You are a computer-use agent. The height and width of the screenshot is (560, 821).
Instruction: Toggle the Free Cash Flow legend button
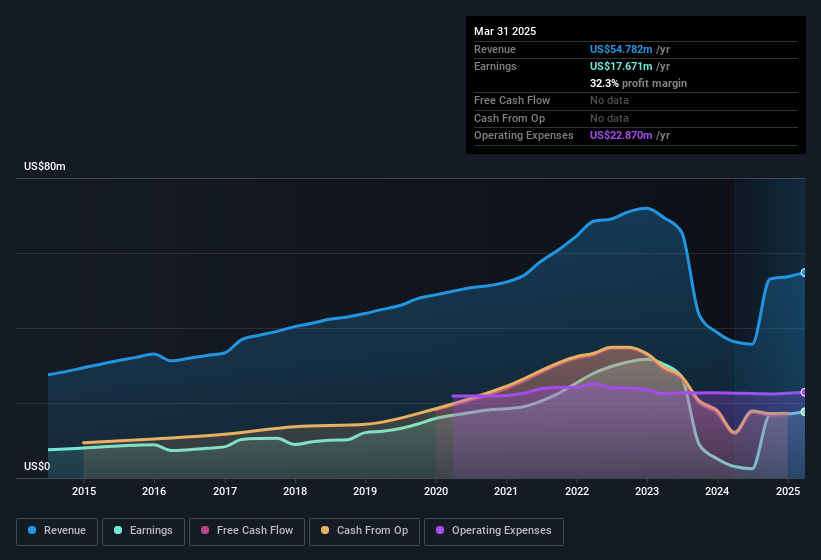[x=247, y=531]
